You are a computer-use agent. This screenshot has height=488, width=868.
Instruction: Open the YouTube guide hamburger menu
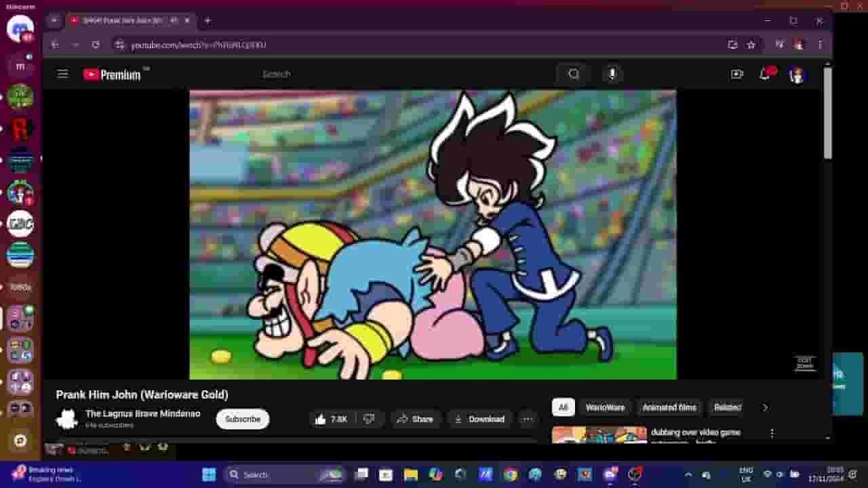[x=62, y=74]
